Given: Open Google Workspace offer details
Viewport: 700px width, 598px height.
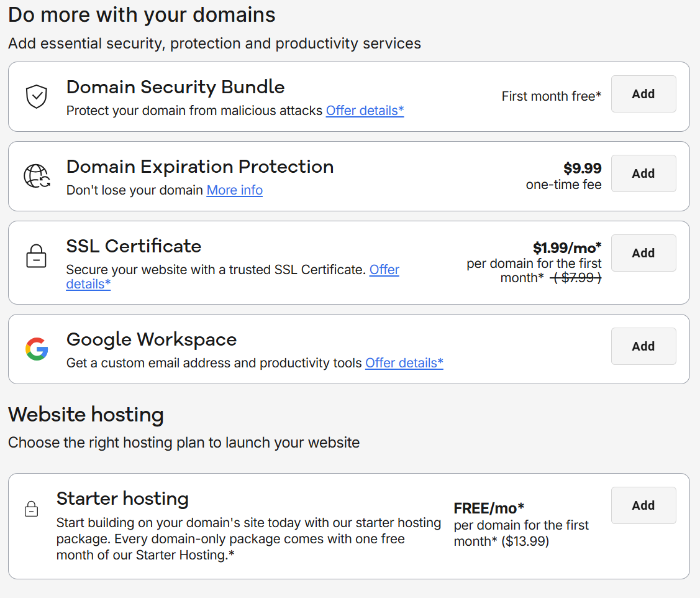Looking at the screenshot, I should pyautogui.click(x=404, y=363).
